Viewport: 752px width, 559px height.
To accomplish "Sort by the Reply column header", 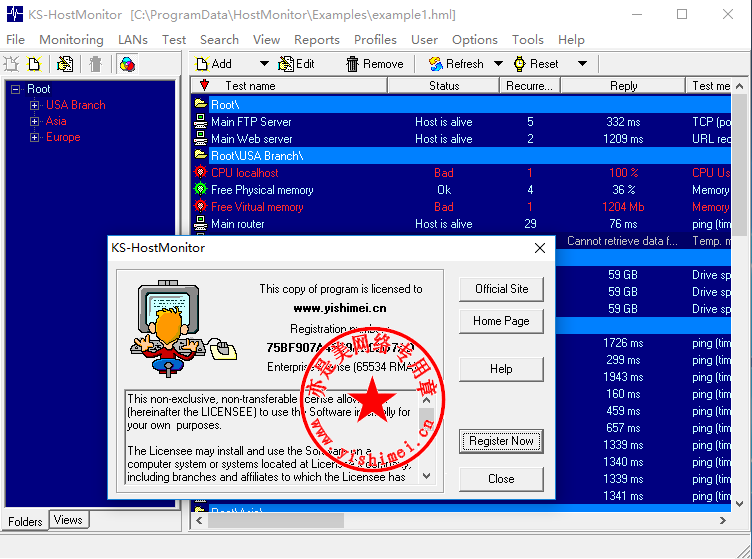I will (x=623, y=85).
